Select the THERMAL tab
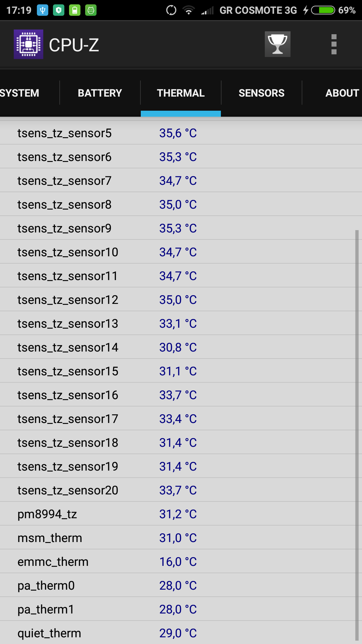 [x=181, y=93]
